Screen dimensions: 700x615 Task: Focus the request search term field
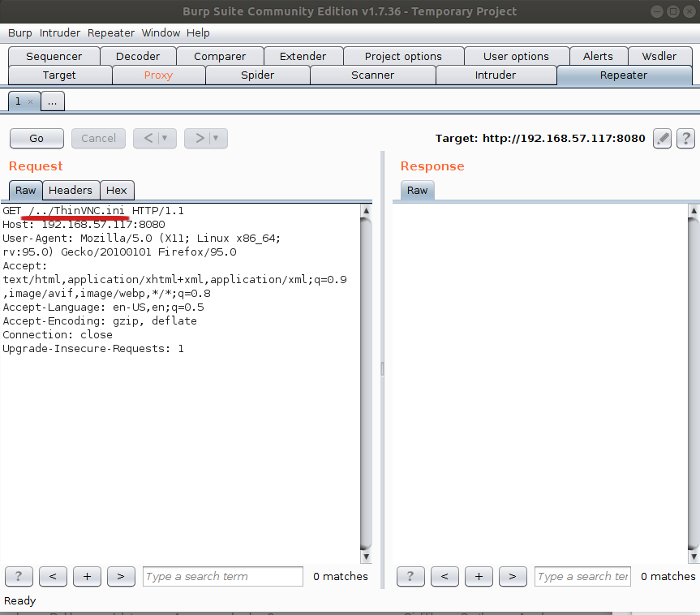[223, 577]
